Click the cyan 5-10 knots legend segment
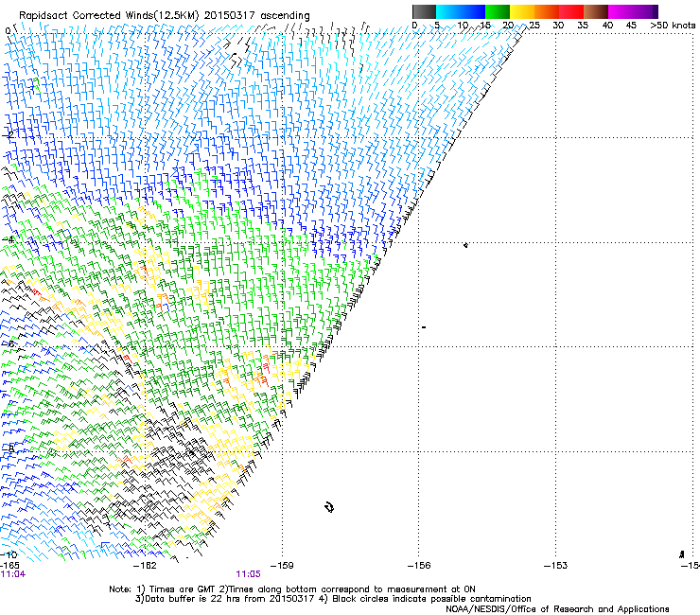This screenshot has width=700, height=615. [x=448, y=11]
